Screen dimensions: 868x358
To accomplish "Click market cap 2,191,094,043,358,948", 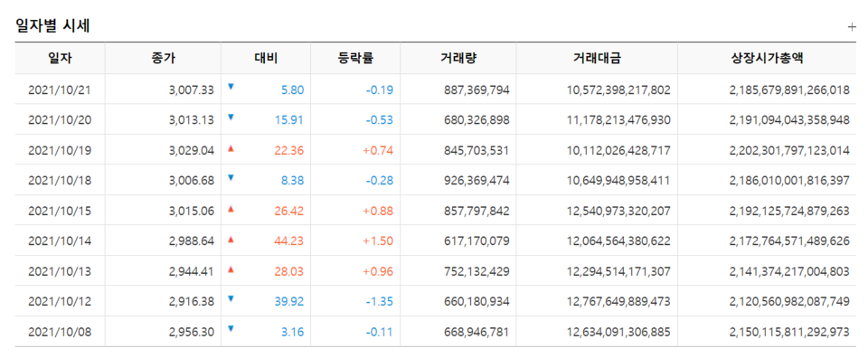I will (789, 120).
